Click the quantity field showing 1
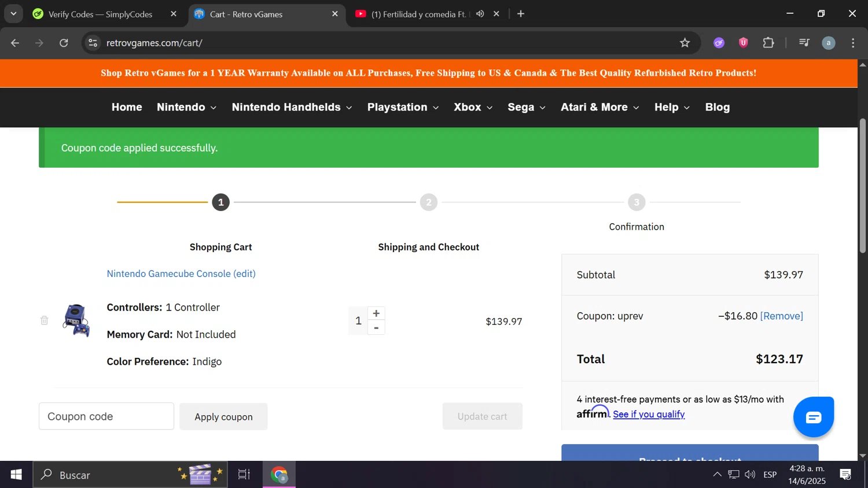868x488 pixels. 358,321
